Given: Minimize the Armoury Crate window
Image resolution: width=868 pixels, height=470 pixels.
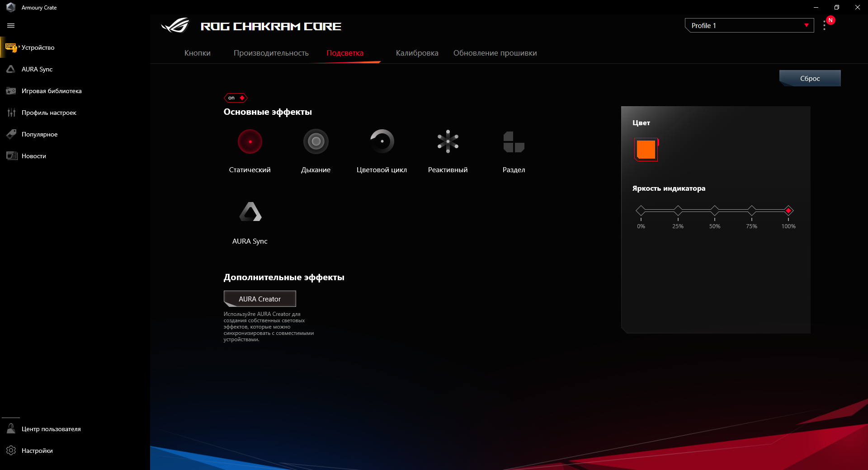Looking at the screenshot, I should pos(816,7).
